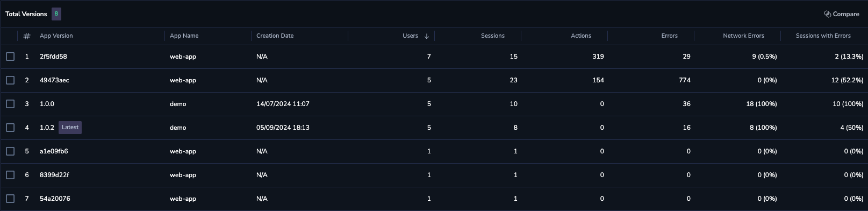Click the hash number column icon

tap(27, 36)
